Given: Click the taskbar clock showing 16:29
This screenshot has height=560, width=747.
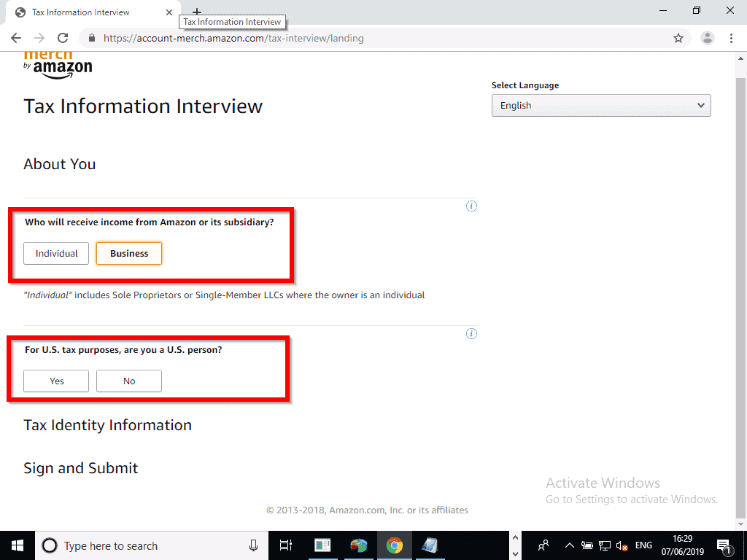Looking at the screenshot, I should coord(682,545).
